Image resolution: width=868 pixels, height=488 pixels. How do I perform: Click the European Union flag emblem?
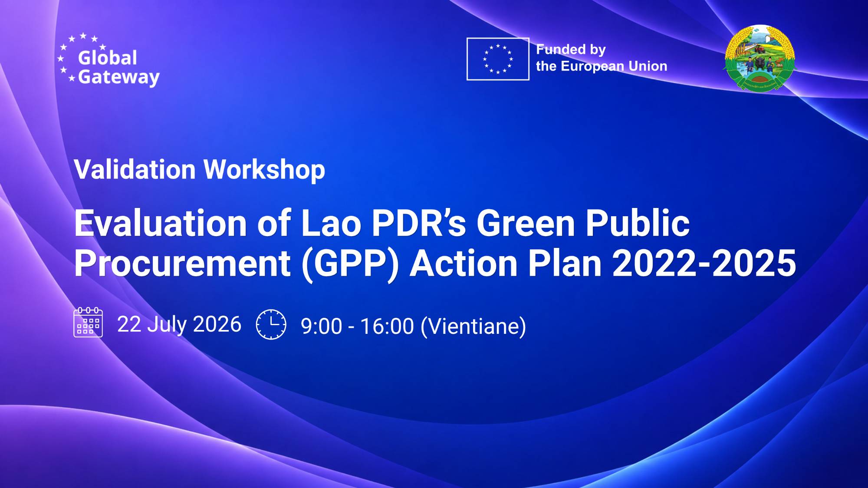[x=498, y=59]
